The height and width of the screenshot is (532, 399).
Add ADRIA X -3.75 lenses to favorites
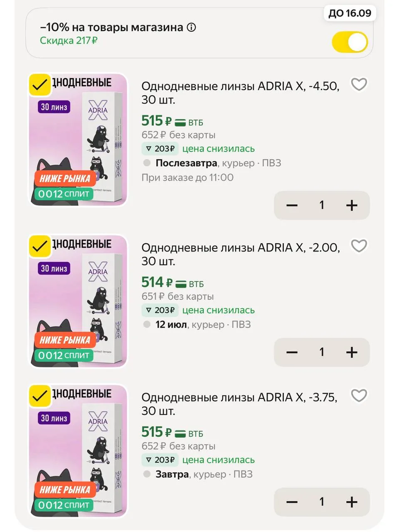359,396
